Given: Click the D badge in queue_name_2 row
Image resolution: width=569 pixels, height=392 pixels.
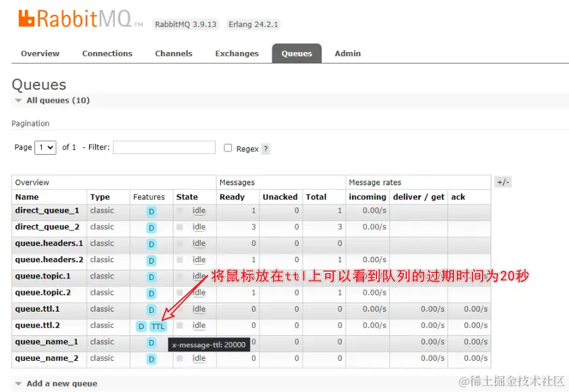Looking at the screenshot, I should 151,359.
